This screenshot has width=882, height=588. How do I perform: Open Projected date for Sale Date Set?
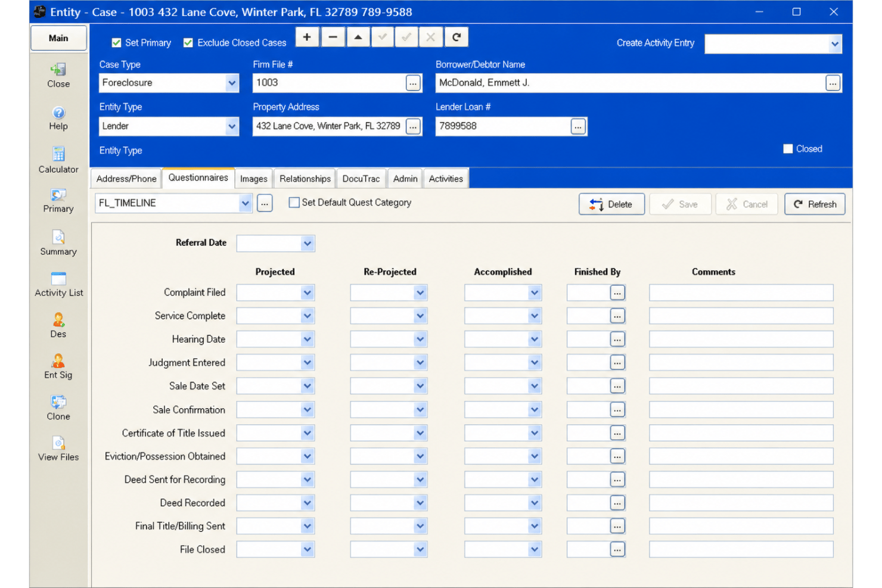coord(308,386)
